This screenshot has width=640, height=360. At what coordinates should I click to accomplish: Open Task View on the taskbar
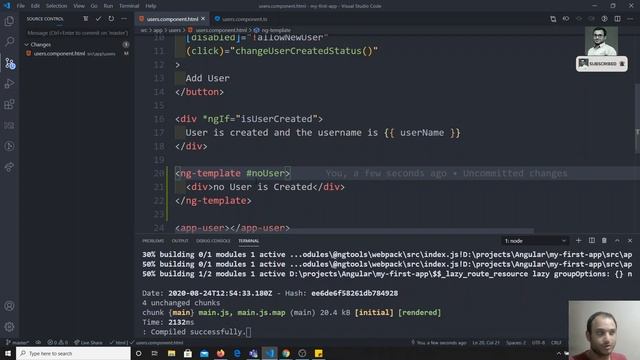coord(155,353)
